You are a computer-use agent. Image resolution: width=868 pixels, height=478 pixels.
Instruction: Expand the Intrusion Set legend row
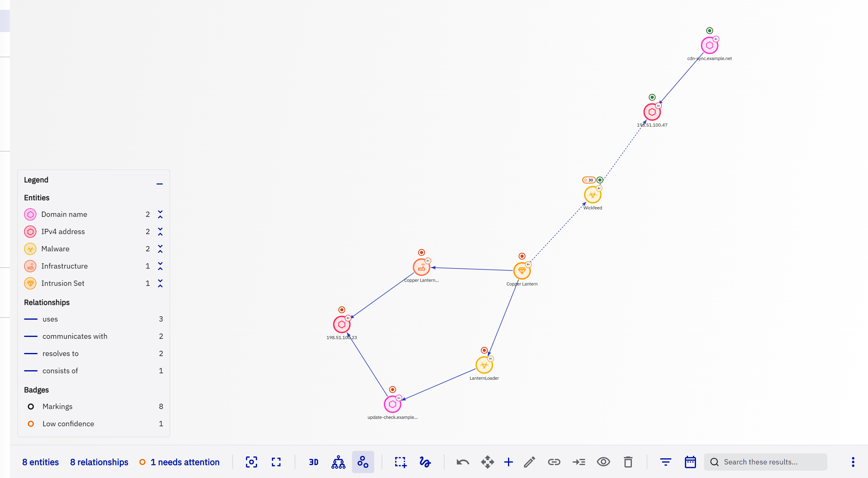click(160, 283)
